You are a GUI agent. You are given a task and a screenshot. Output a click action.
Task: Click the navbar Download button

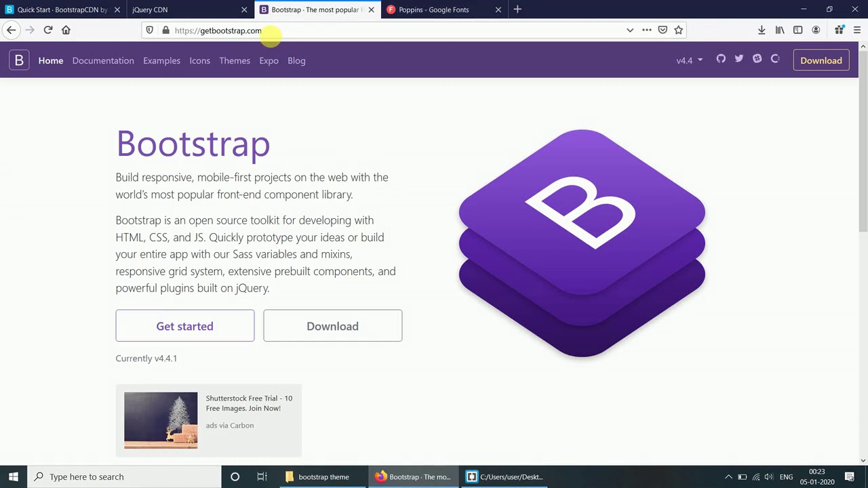(821, 60)
